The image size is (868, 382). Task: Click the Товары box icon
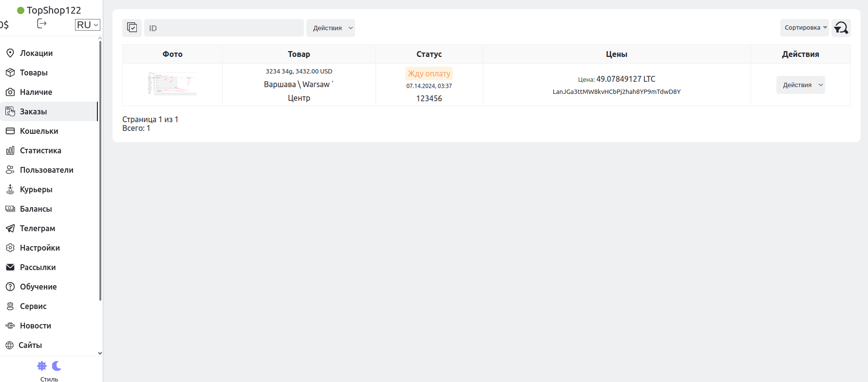click(x=10, y=73)
